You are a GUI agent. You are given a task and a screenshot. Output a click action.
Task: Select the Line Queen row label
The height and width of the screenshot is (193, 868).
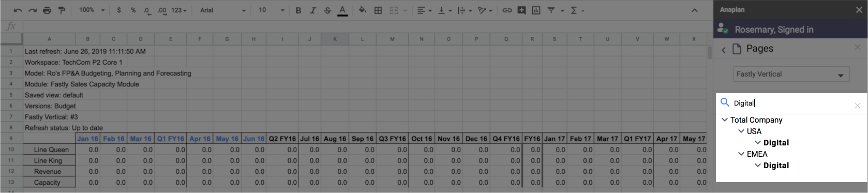49,150
